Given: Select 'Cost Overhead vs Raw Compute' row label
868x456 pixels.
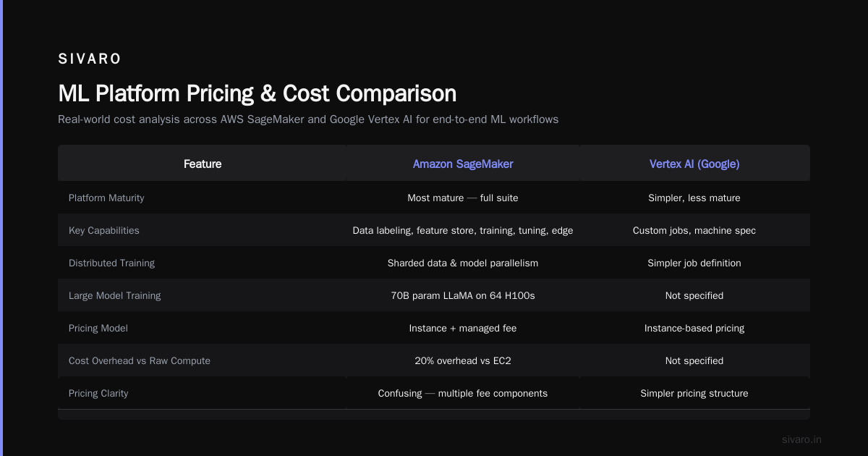Looking at the screenshot, I should [140, 360].
